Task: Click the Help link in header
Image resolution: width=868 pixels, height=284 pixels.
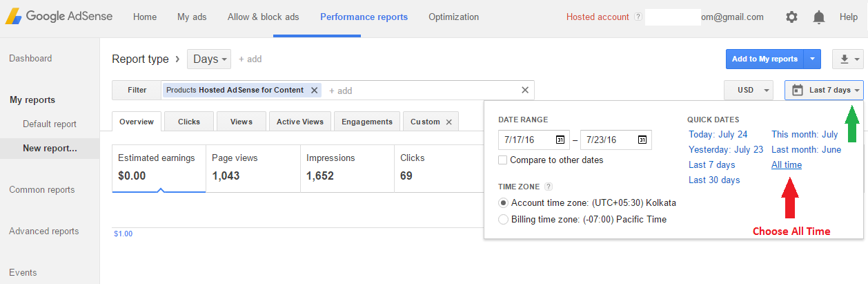Action: click(x=849, y=17)
